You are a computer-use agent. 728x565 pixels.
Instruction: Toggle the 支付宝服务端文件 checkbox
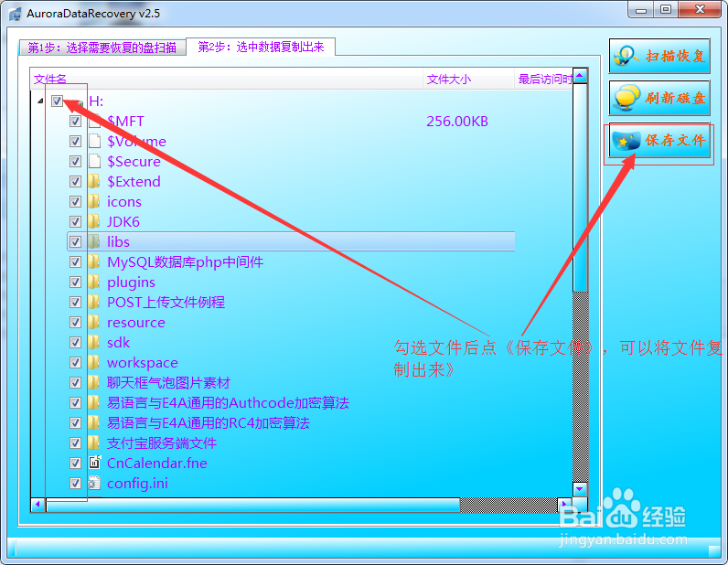(75, 442)
